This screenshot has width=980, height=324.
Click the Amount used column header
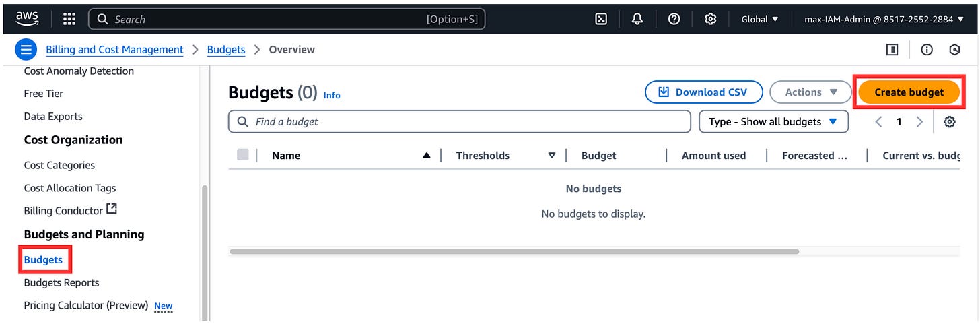pyautogui.click(x=713, y=156)
